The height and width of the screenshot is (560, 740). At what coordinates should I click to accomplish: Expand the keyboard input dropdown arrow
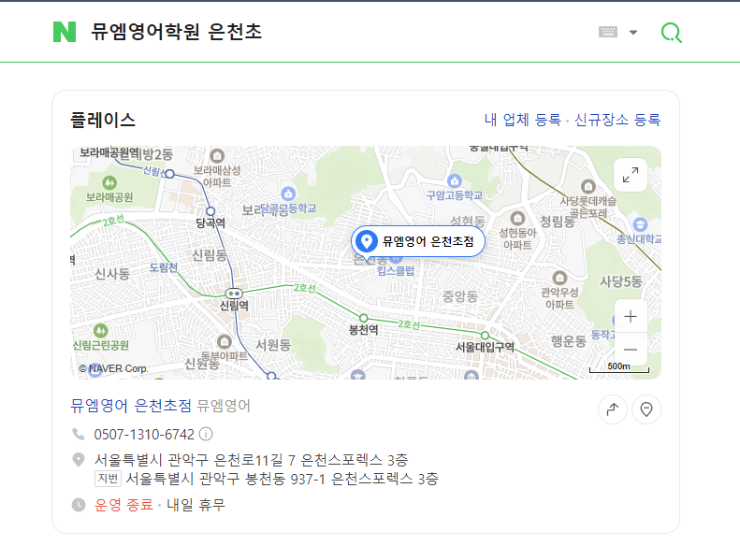[x=633, y=33]
